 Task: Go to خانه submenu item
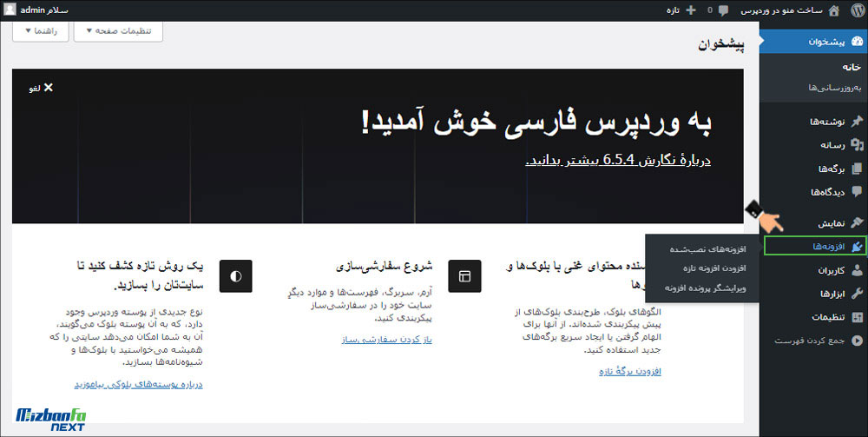coord(852,67)
